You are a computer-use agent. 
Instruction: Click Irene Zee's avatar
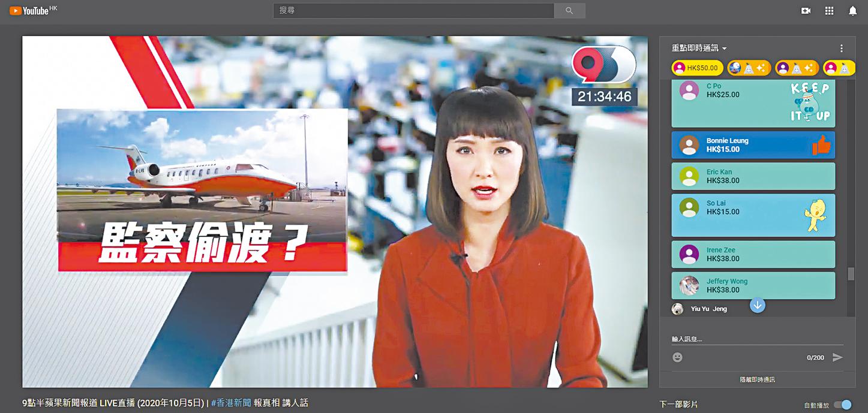(689, 254)
